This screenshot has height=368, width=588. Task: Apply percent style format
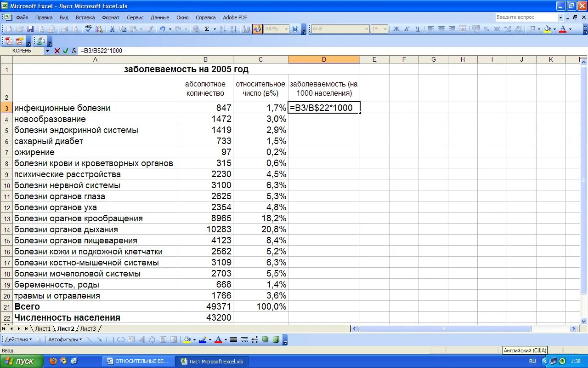[x=486, y=29]
